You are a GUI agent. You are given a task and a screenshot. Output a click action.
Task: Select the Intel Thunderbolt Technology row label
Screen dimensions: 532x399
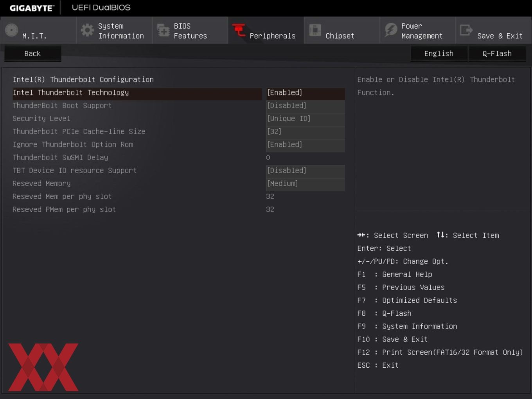[71, 93]
